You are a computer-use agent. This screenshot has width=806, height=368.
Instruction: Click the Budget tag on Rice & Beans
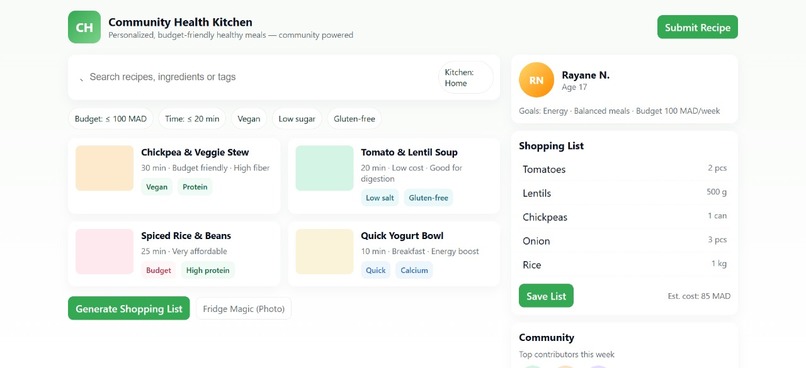coord(158,270)
